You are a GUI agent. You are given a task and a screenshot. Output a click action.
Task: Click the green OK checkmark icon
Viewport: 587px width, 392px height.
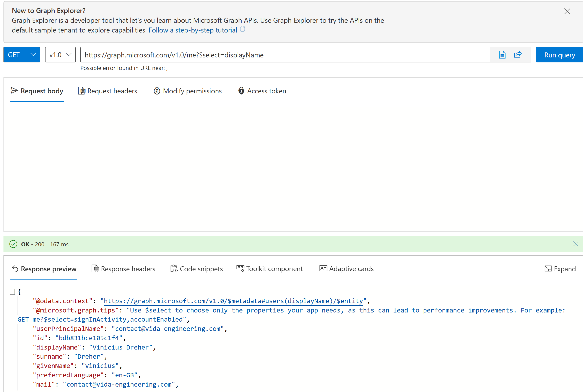coord(13,244)
